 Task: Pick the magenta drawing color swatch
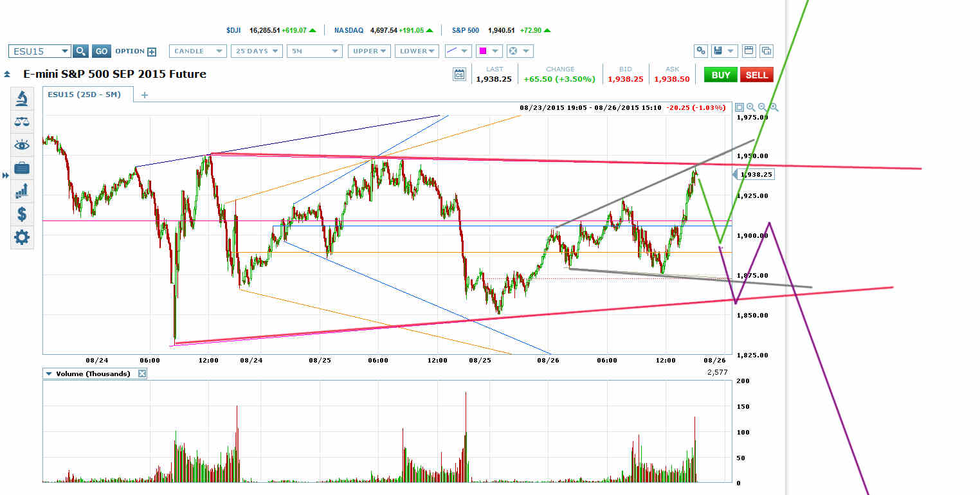[483, 51]
